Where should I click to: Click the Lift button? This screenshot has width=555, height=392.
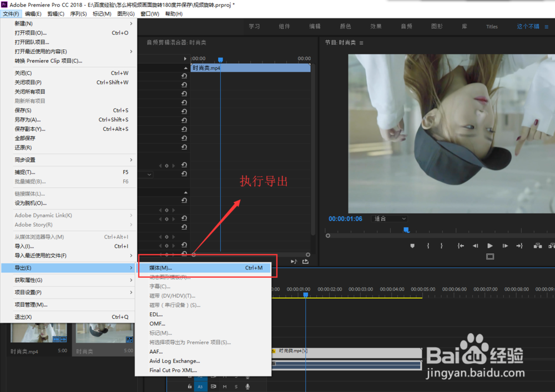[x=538, y=246]
